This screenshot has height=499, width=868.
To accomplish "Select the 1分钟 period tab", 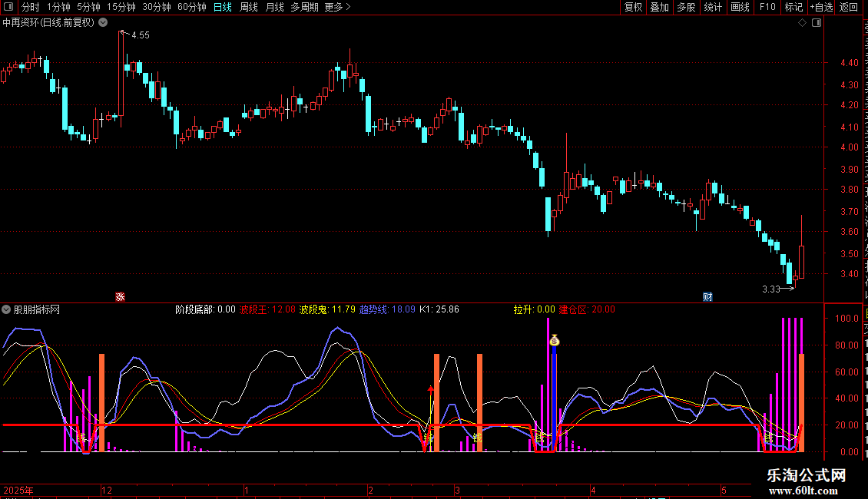I will pyautogui.click(x=58, y=7).
